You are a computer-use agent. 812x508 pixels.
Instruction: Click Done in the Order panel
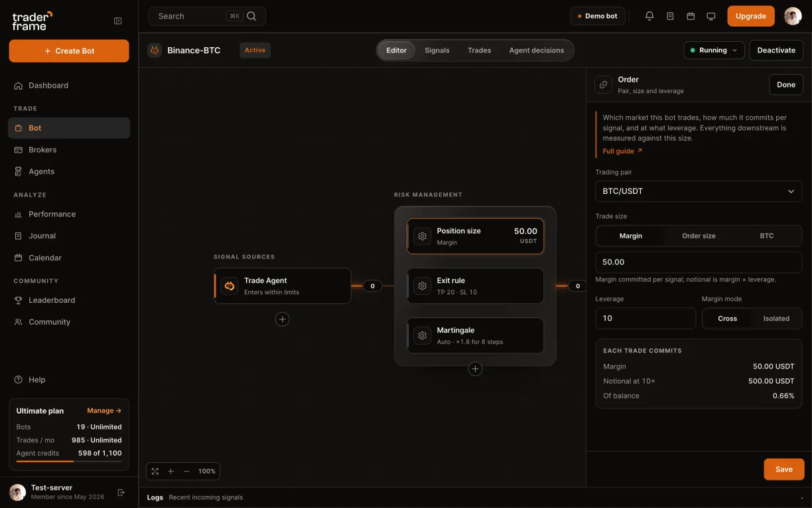click(786, 85)
